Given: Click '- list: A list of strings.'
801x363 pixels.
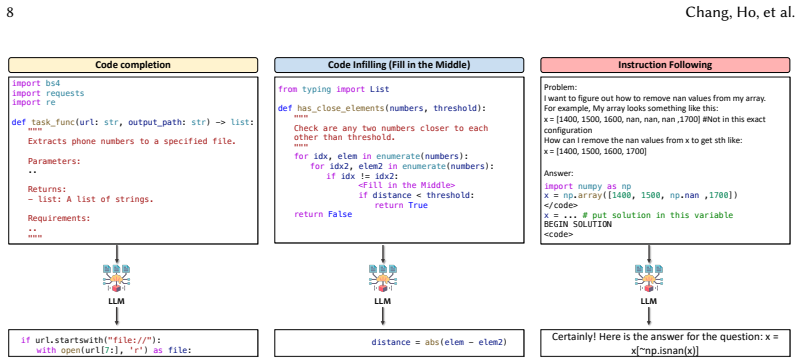Looking at the screenshot, I should (90, 199).
